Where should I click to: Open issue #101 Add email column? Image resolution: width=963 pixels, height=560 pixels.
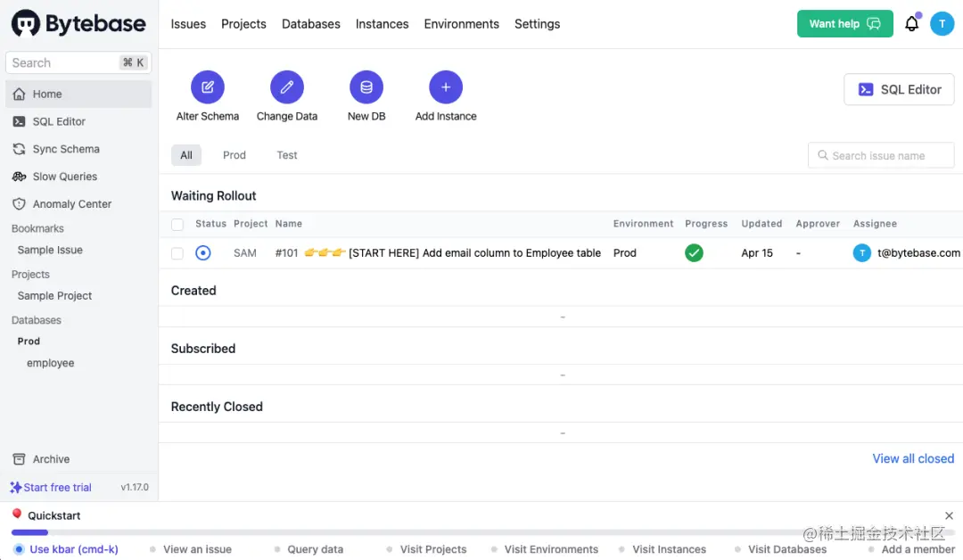coord(438,253)
